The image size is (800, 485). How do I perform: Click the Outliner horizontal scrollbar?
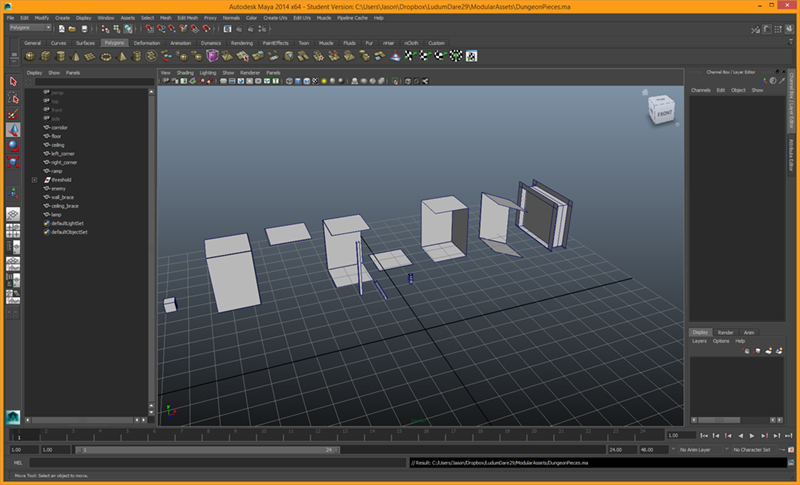[82, 420]
